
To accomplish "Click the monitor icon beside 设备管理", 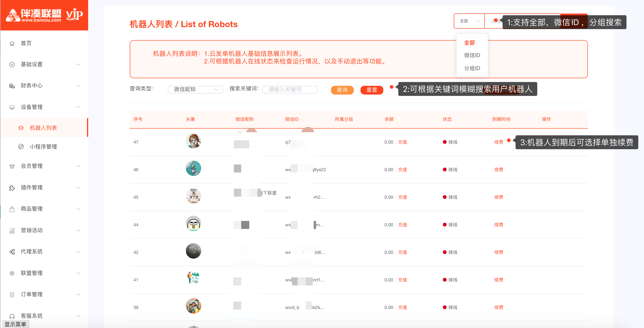I will 12,107.
